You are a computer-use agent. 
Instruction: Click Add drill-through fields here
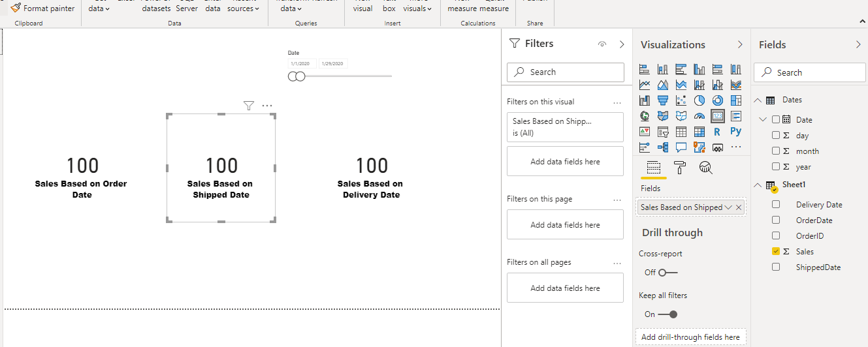690,337
